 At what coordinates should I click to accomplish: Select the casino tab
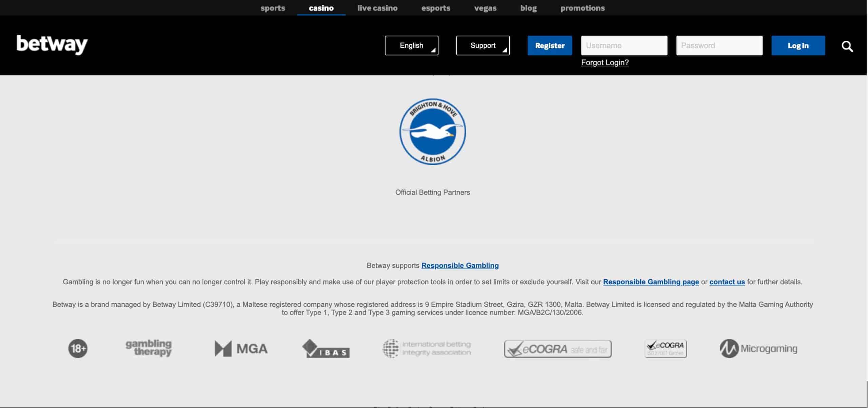pos(321,8)
